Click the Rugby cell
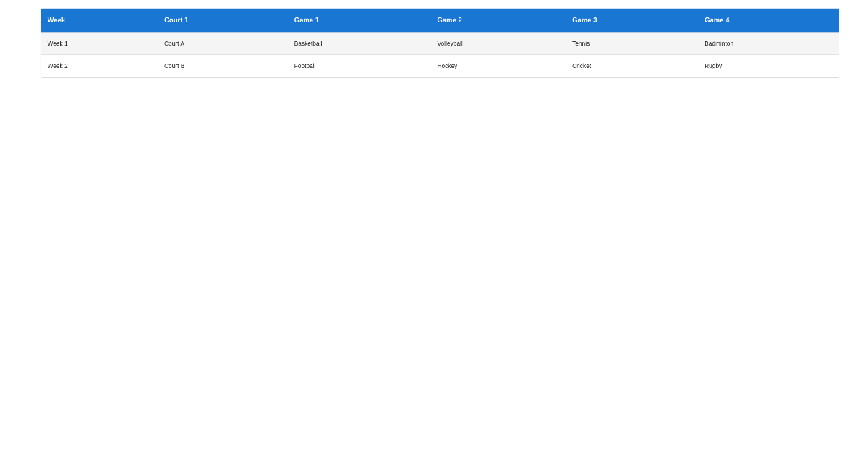 pyautogui.click(x=713, y=66)
